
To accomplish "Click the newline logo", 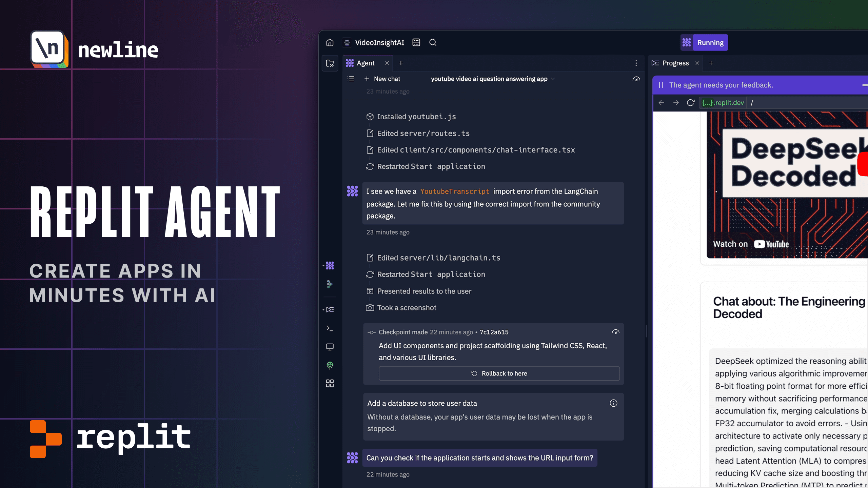I will tap(94, 49).
